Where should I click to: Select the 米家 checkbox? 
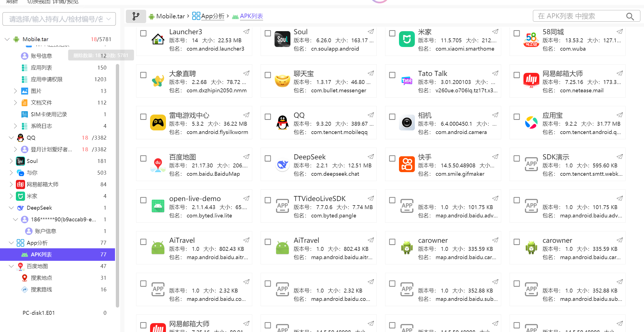tap(392, 33)
